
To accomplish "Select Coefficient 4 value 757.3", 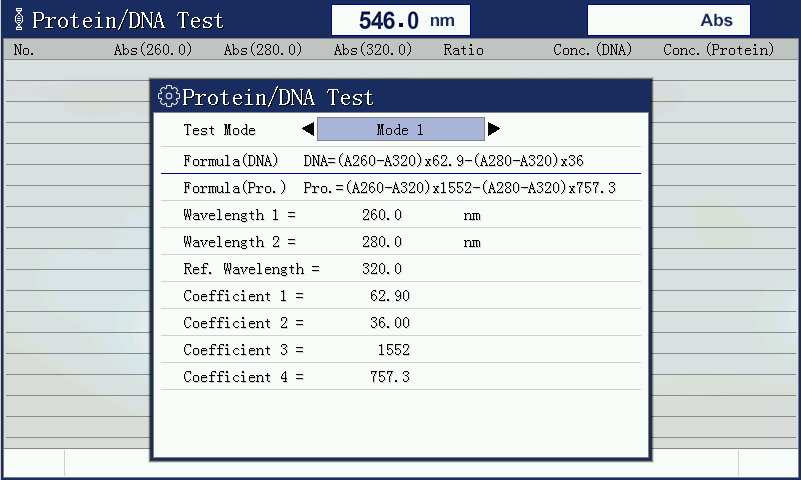I will [x=389, y=377].
